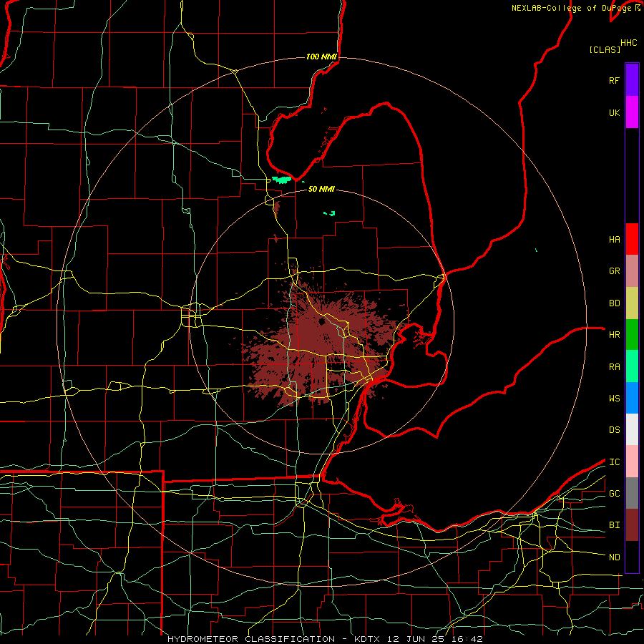Click the IC pink legend swatch
This screenshot has height=644, width=644.
coord(632,462)
